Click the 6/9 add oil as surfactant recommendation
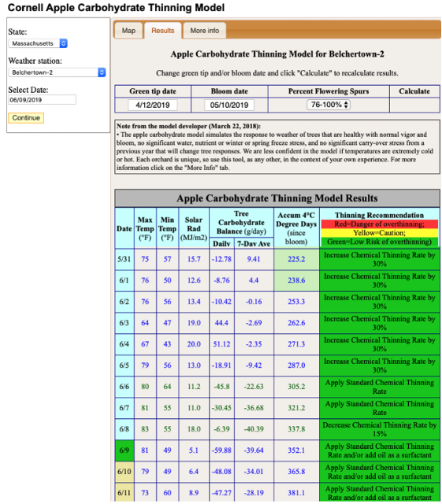Image resolution: width=442 pixels, height=504 pixels. (x=380, y=450)
